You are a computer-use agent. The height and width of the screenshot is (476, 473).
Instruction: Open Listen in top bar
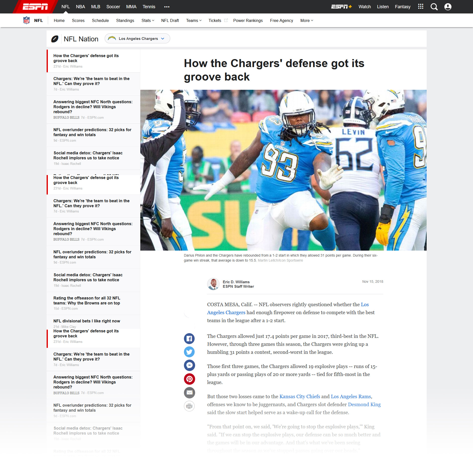coord(383,7)
